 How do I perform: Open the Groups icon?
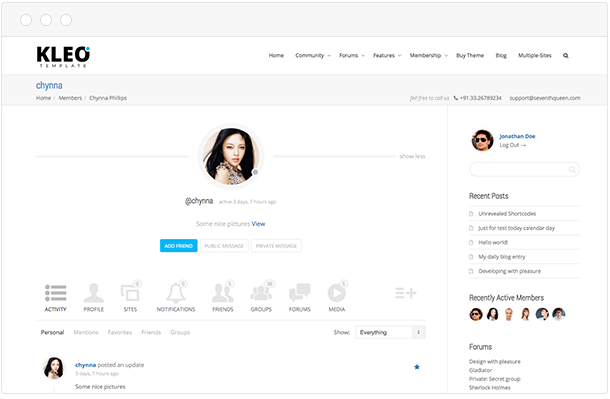point(261,292)
